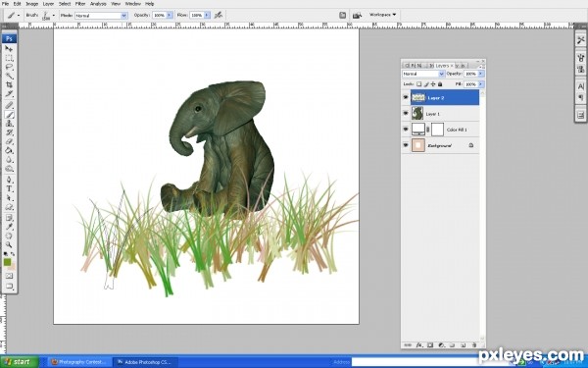Open options bar Flow slider arrow
The width and height of the screenshot is (588, 368).
pyautogui.click(x=207, y=15)
